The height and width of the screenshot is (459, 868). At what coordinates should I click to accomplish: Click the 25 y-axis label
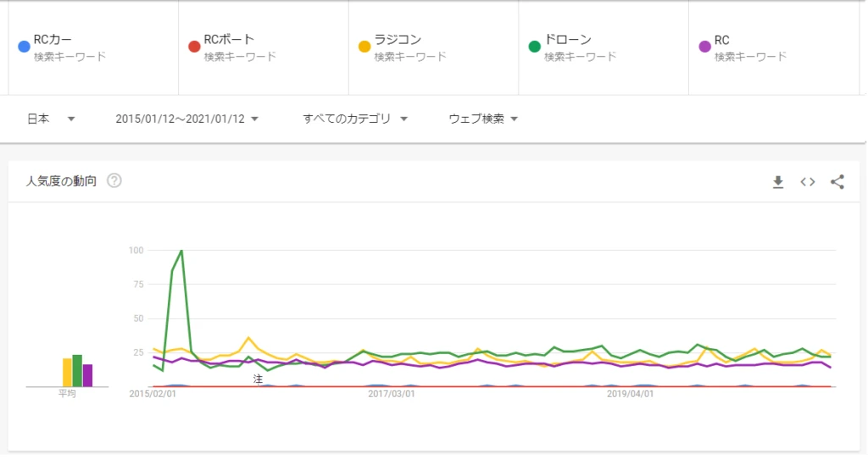pos(138,353)
